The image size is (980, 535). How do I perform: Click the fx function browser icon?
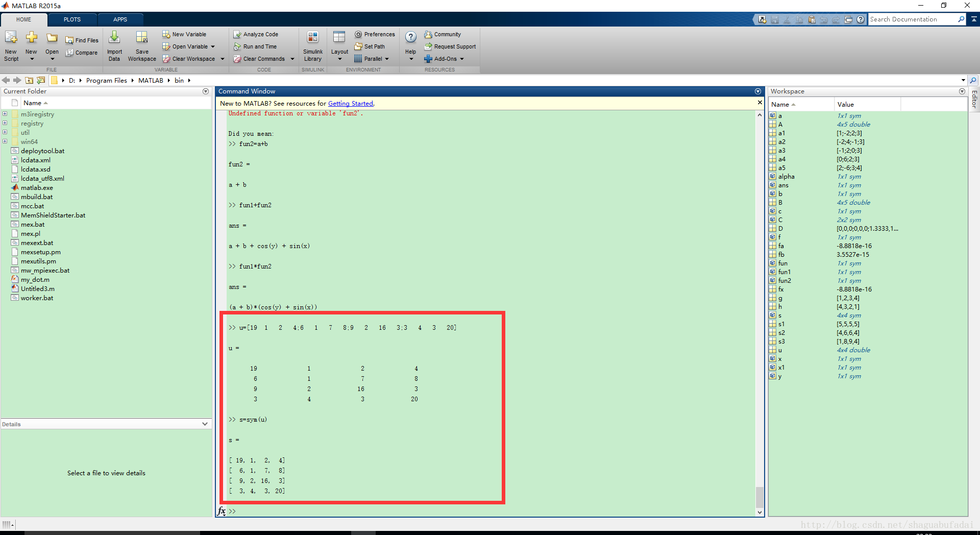click(222, 510)
